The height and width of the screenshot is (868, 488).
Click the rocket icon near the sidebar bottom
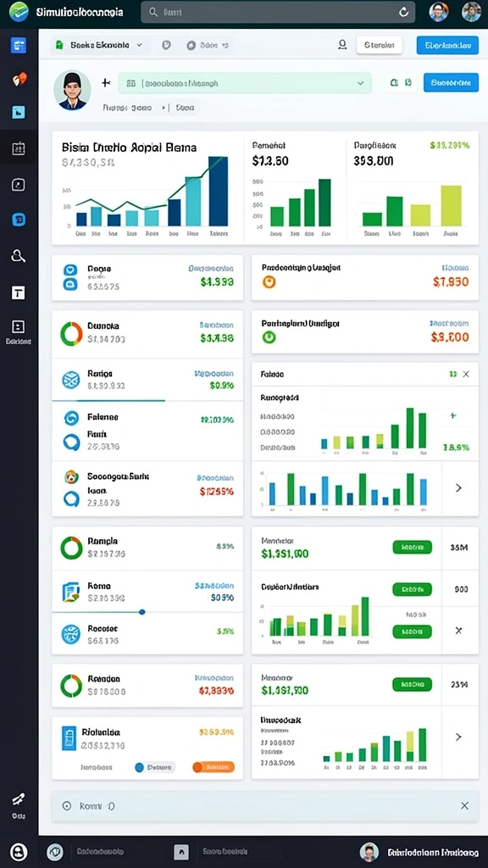pos(19,798)
